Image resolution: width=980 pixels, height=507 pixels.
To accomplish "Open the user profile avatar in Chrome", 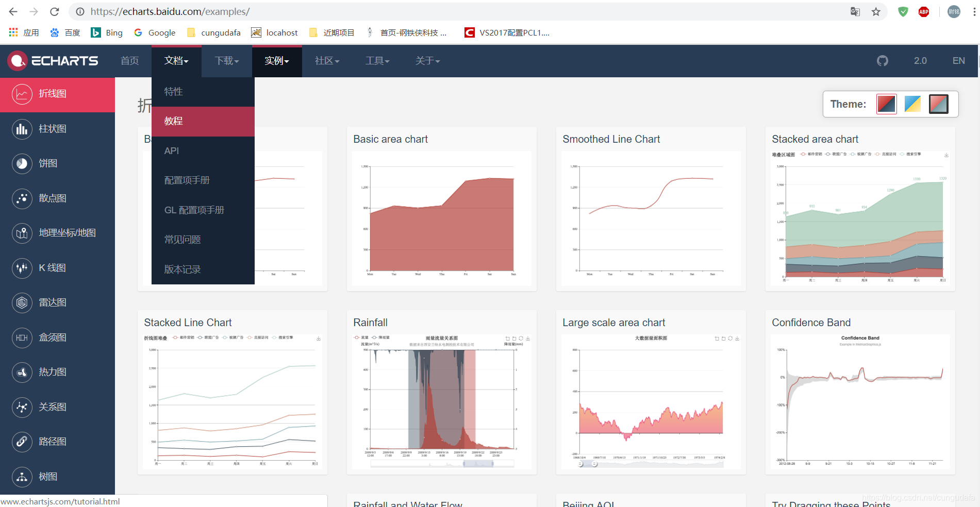I will (954, 11).
